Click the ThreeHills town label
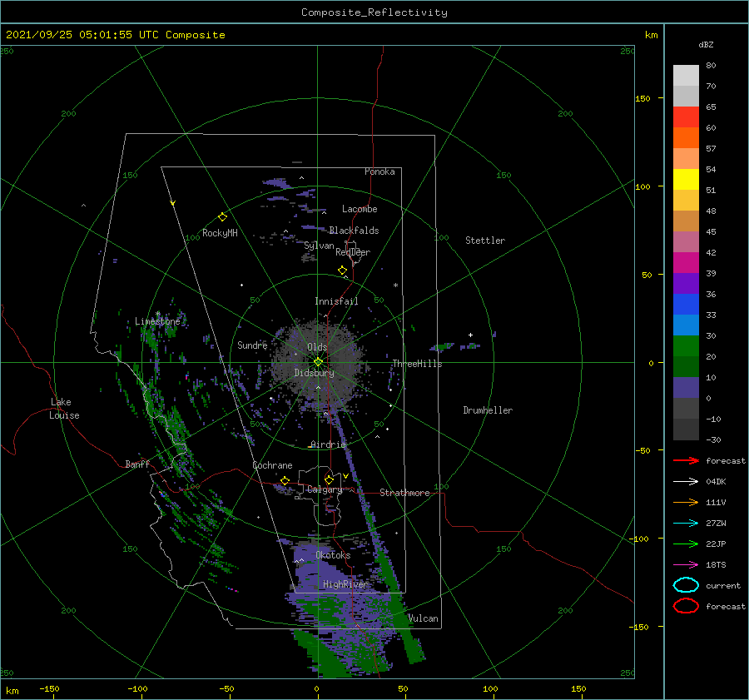This screenshot has width=749, height=700. click(417, 364)
